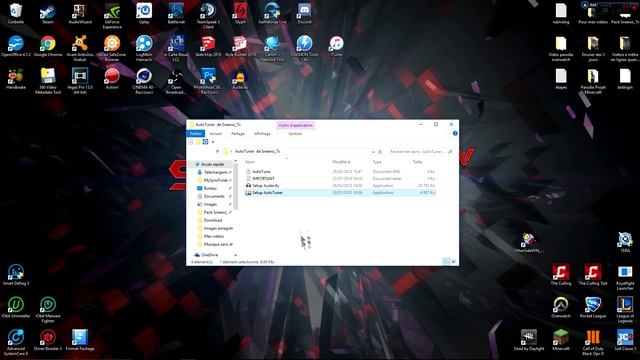This screenshot has width=640, height=360.
Task: Open the Handbrake desktop shortcut
Action: [16, 78]
